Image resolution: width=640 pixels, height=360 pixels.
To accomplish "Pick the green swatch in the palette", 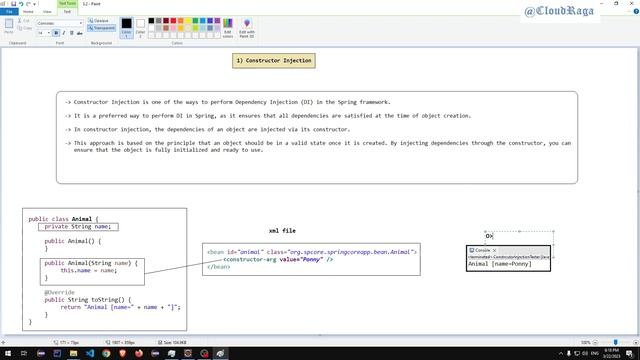I will point(196,20).
